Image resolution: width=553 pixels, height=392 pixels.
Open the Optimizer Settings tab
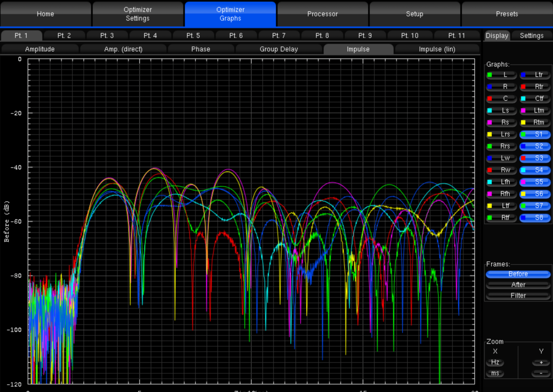[137, 14]
